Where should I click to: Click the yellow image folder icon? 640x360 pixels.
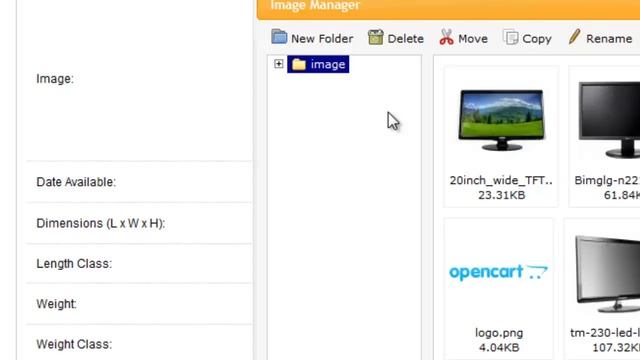(299, 64)
